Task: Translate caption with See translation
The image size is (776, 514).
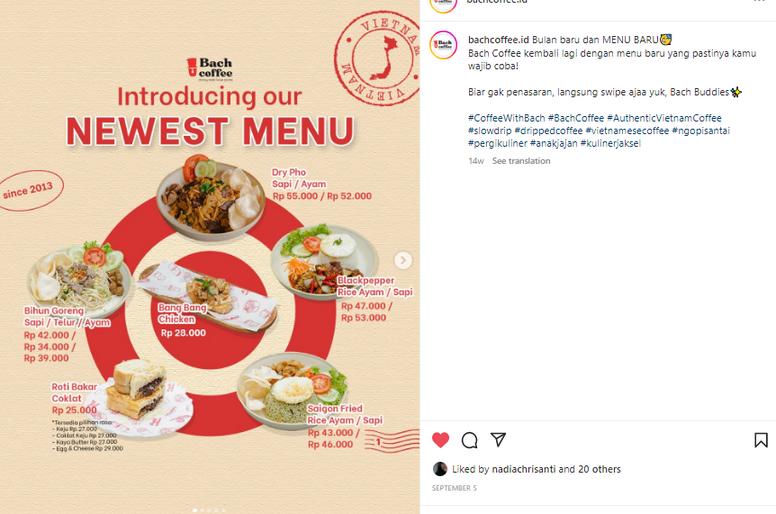Action: point(521,161)
